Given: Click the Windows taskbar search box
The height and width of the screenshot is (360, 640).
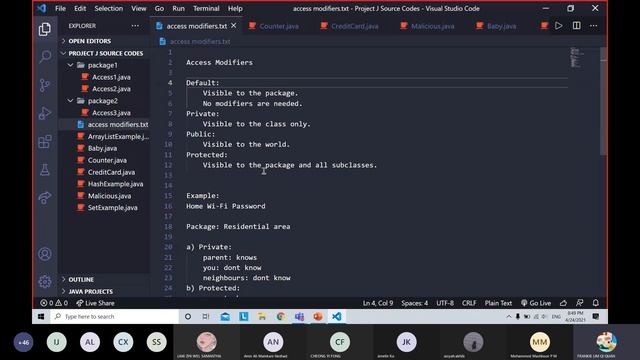Looking at the screenshot, I should point(114,316).
